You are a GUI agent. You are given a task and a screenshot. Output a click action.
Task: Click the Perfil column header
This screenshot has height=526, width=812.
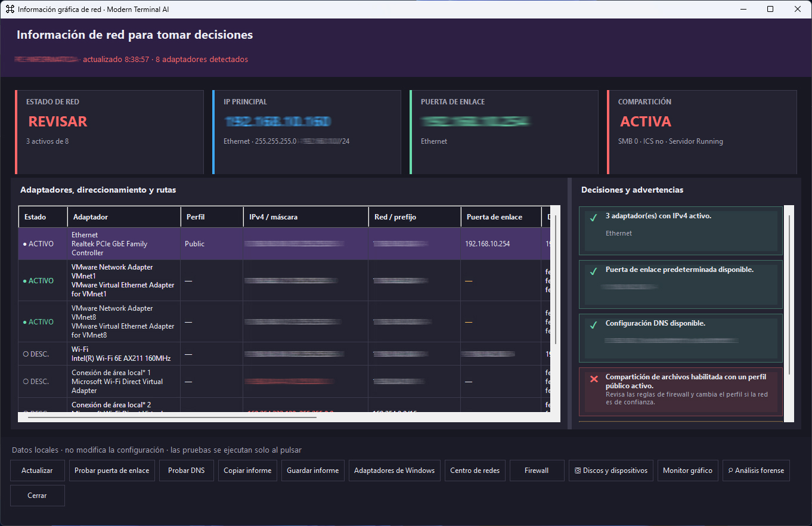pyautogui.click(x=212, y=217)
